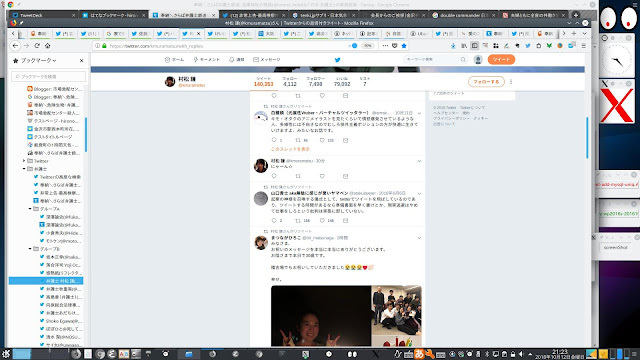The image size is (640, 360).
Task: Open Twitter メッセージ nav item
Action: pyautogui.click(x=267, y=60)
